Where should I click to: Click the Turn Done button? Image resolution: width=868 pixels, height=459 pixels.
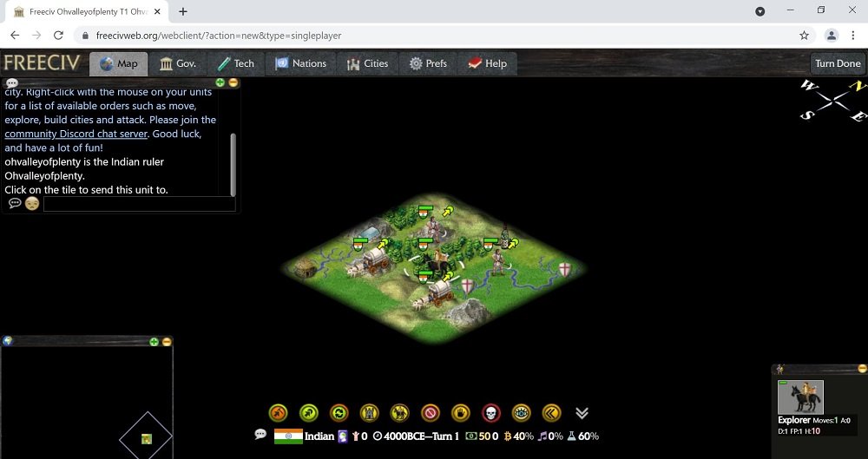point(838,63)
